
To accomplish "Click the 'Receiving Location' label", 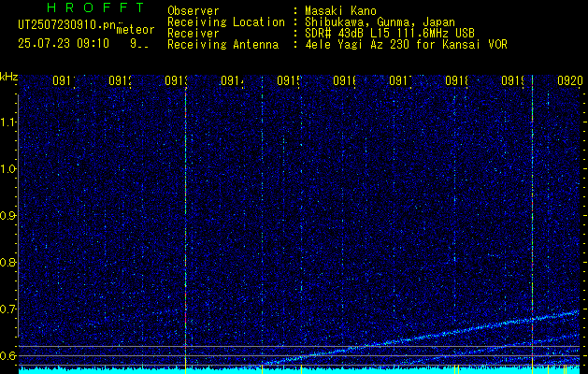I will [226, 22].
